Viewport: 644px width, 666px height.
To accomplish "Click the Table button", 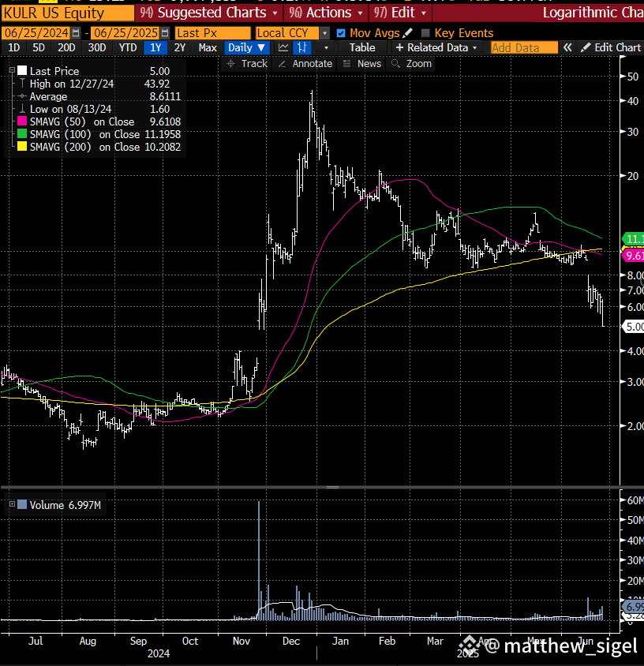I will (362, 47).
